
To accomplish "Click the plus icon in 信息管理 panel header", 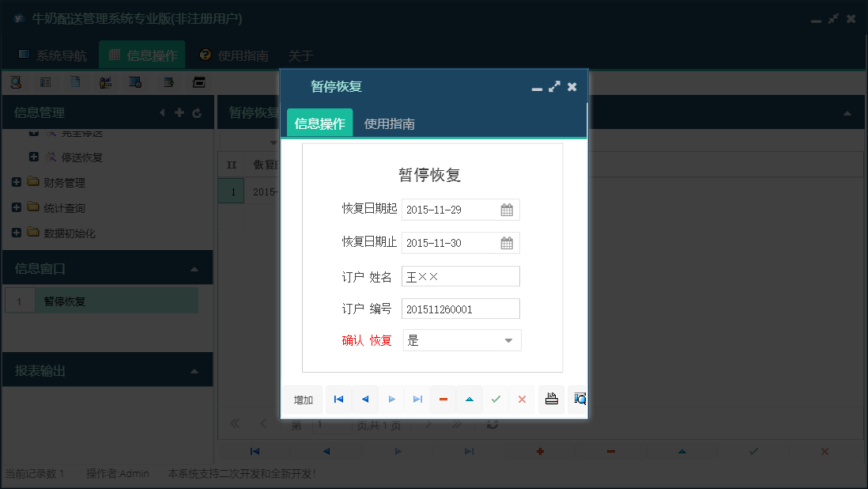I will [180, 113].
